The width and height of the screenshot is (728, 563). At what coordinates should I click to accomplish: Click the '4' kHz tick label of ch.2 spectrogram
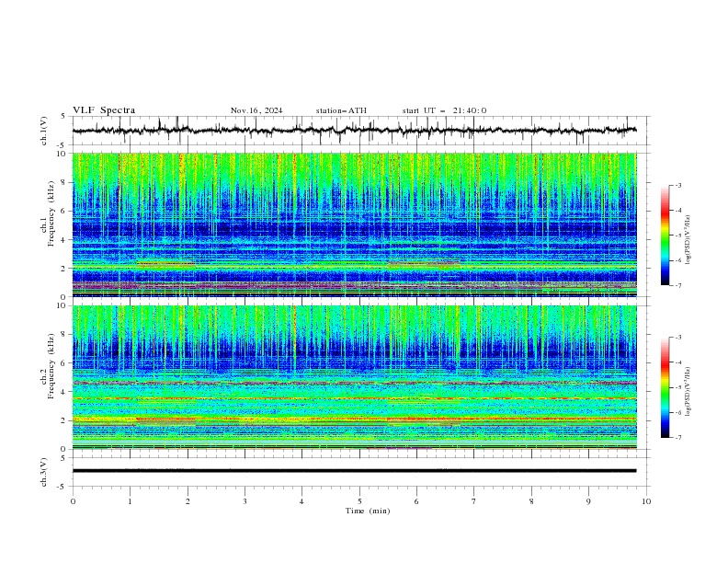[x=64, y=392]
